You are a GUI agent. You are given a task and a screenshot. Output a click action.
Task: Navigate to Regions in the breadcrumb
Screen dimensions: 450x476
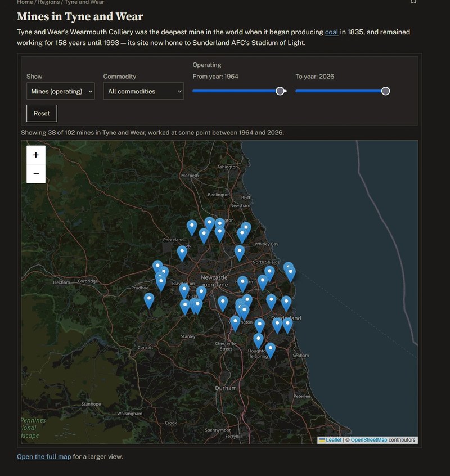pos(48,2)
